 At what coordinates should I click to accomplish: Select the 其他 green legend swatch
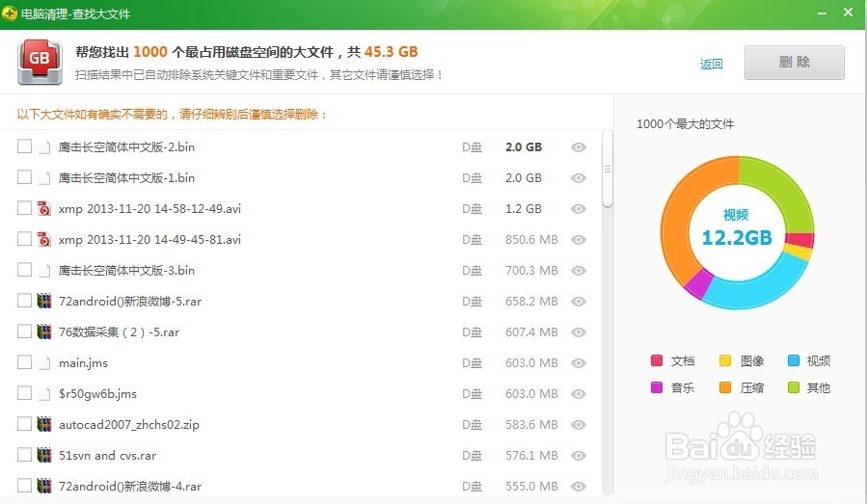tap(794, 387)
